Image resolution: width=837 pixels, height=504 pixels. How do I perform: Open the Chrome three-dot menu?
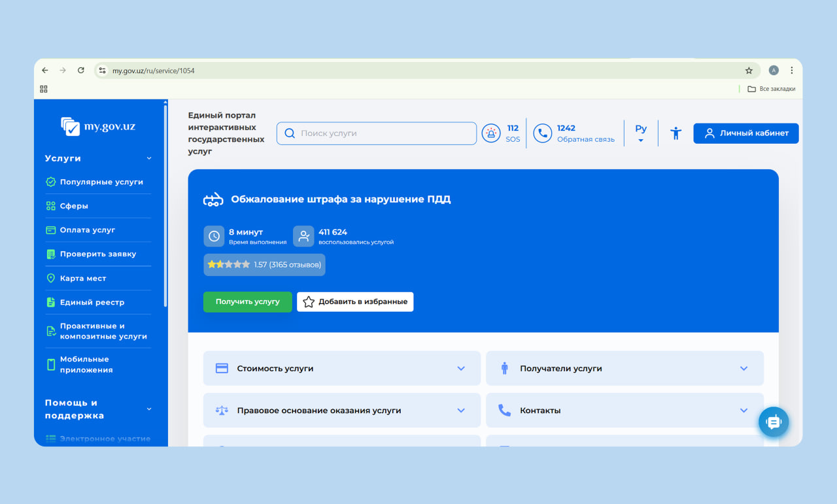tap(791, 71)
